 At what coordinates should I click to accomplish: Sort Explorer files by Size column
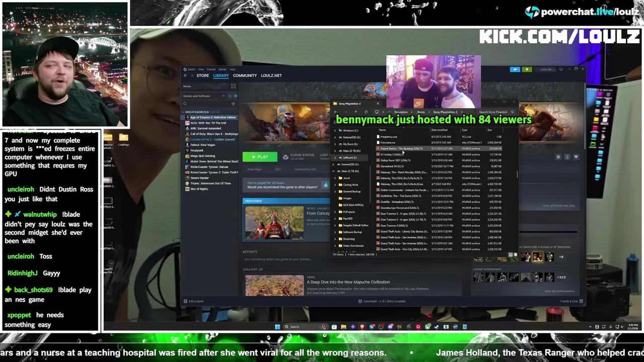[x=490, y=130]
